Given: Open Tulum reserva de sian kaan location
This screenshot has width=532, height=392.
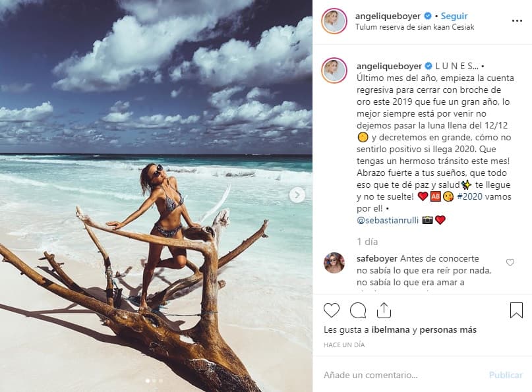Looking at the screenshot, I should pos(415,27).
